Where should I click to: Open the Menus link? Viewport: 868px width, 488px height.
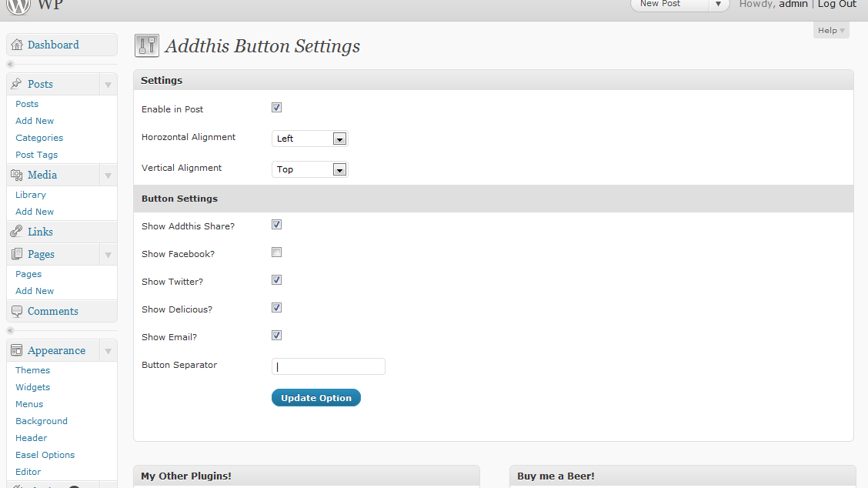point(29,404)
